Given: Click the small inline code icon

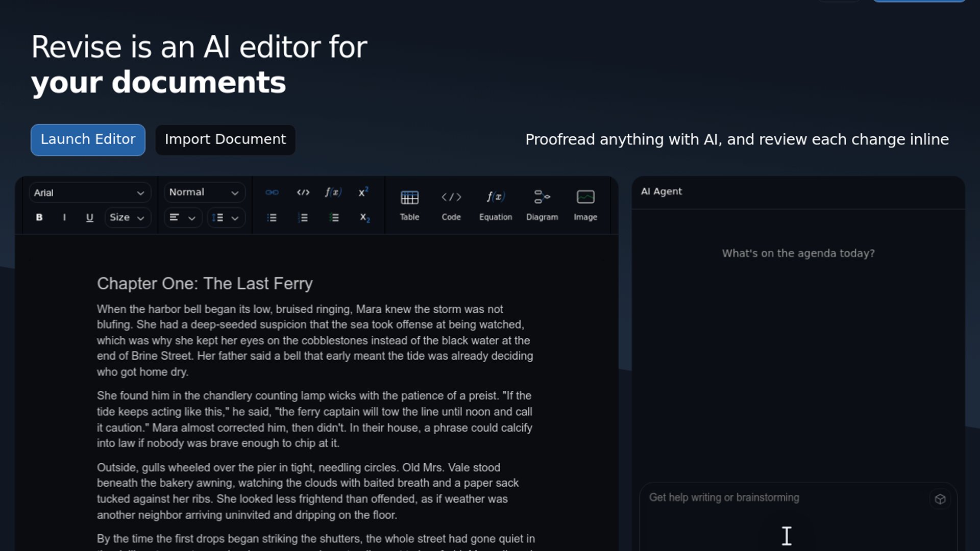Looking at the screenshot, I should tap(303, 192).
